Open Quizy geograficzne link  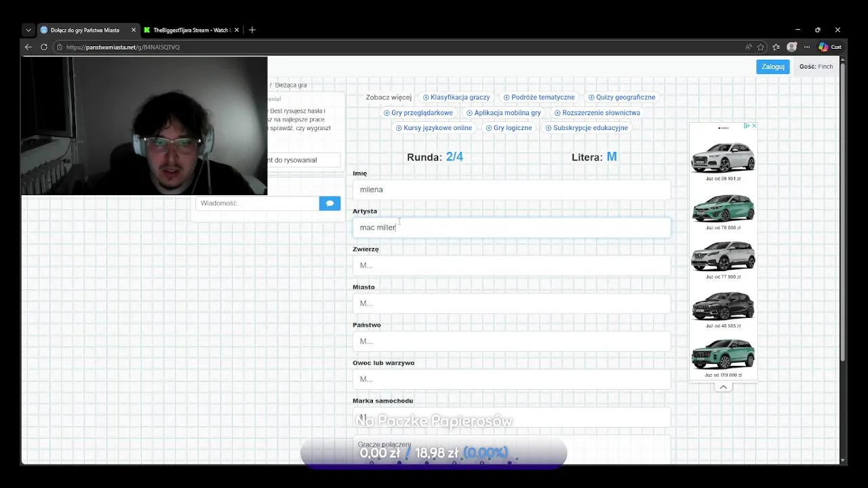[x=622, y=97]
